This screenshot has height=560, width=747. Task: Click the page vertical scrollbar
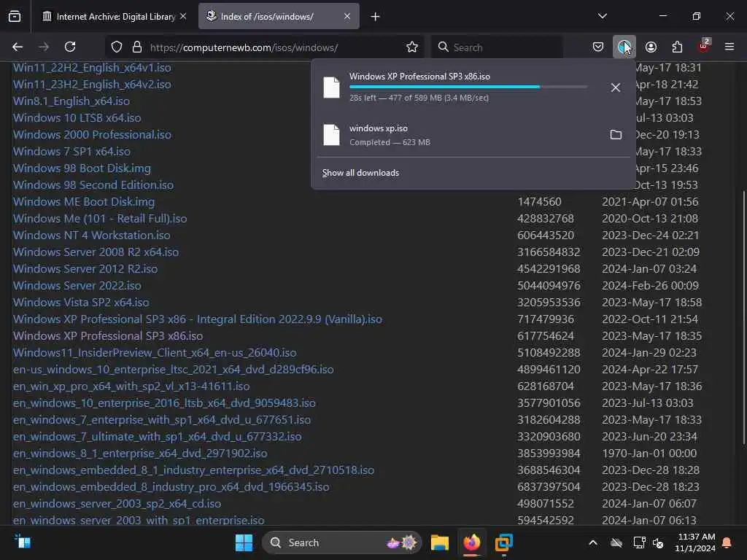[743, 318]
